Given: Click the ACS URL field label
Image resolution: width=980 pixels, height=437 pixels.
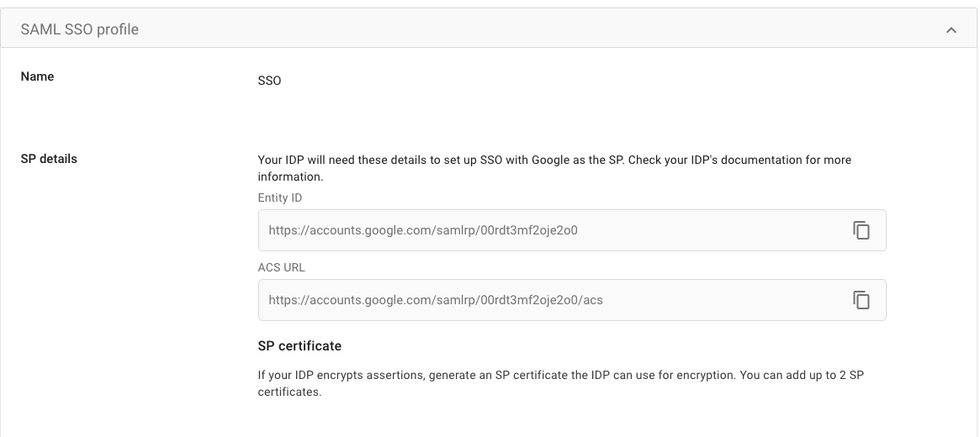Looking at the screenshot, I should click(281, 267).
